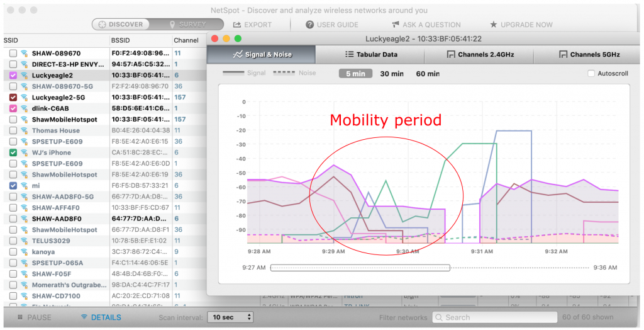
Task: Select the 60 min time range
Action: pos(428,74)
